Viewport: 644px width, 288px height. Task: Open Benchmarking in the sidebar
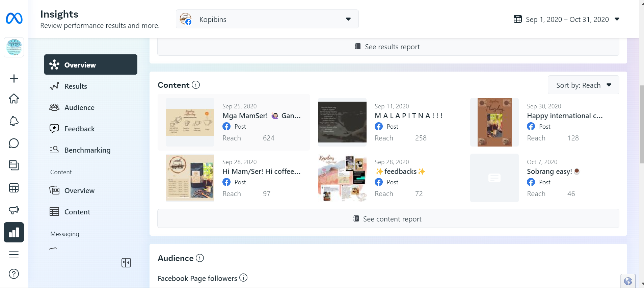click(x=91, y=150)
